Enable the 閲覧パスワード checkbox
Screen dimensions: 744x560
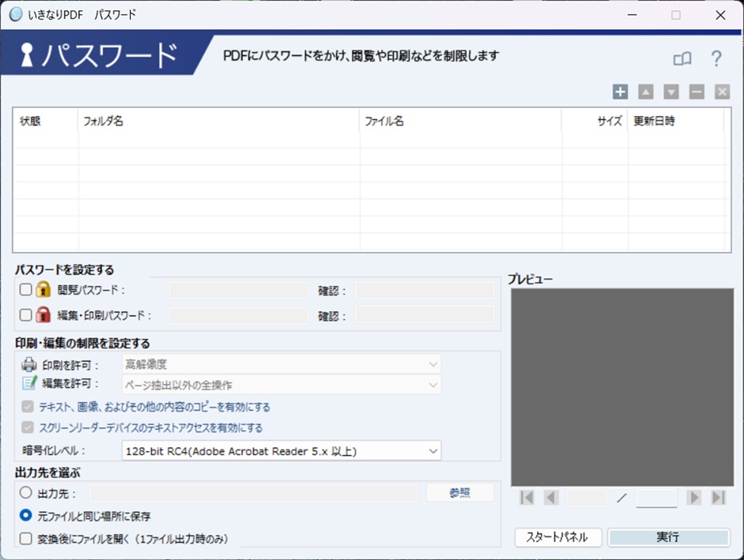26,289
